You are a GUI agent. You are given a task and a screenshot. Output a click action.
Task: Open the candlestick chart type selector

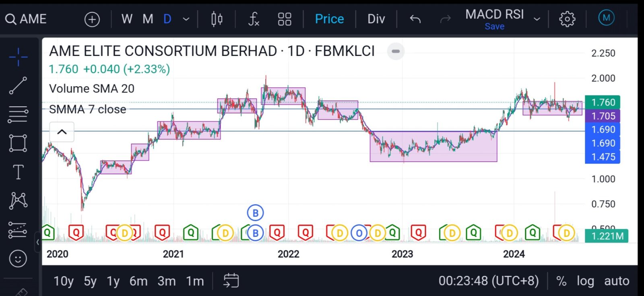[217, 19]
